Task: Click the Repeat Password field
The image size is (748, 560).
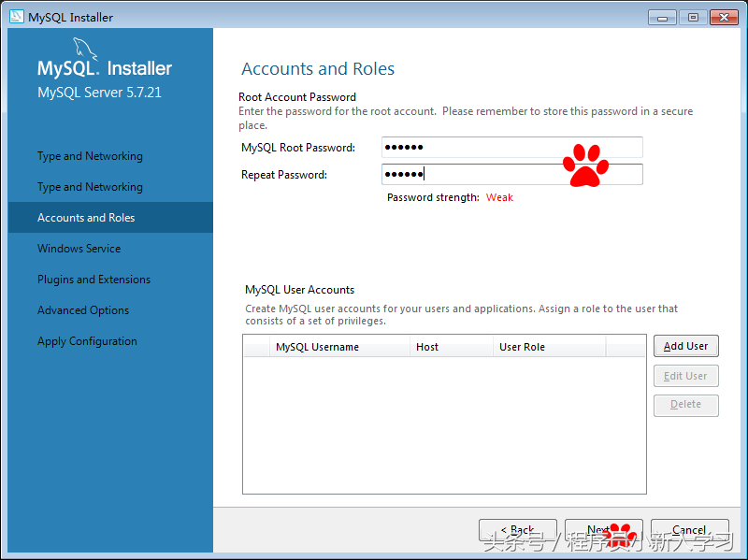Action: [x=512, y=174]
